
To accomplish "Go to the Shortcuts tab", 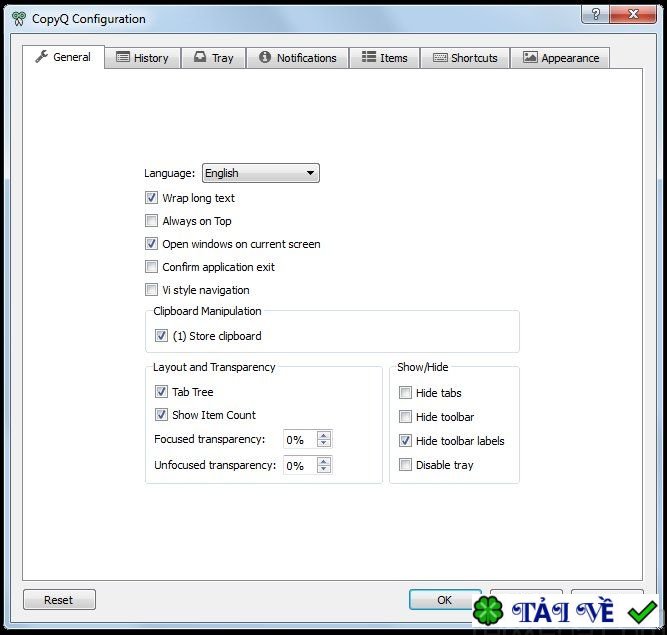I will point(465,57).
